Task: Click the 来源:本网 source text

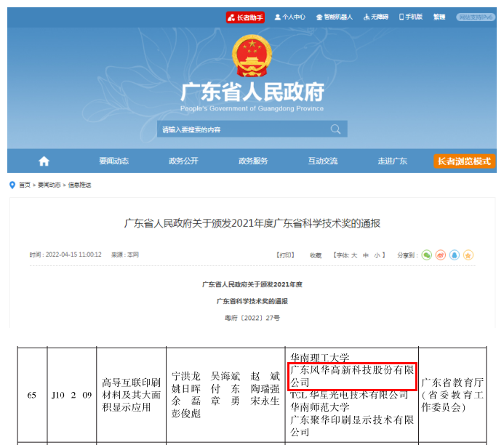Action: pos(124,254)
